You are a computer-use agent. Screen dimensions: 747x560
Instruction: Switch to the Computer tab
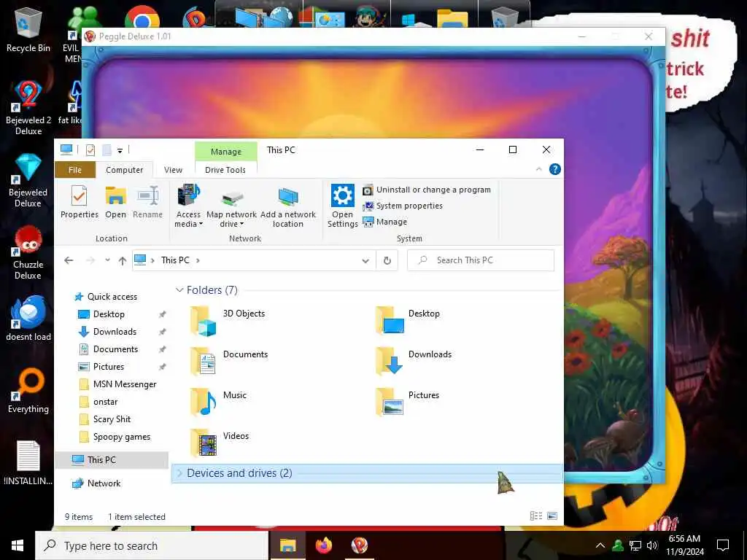(124, 170)
